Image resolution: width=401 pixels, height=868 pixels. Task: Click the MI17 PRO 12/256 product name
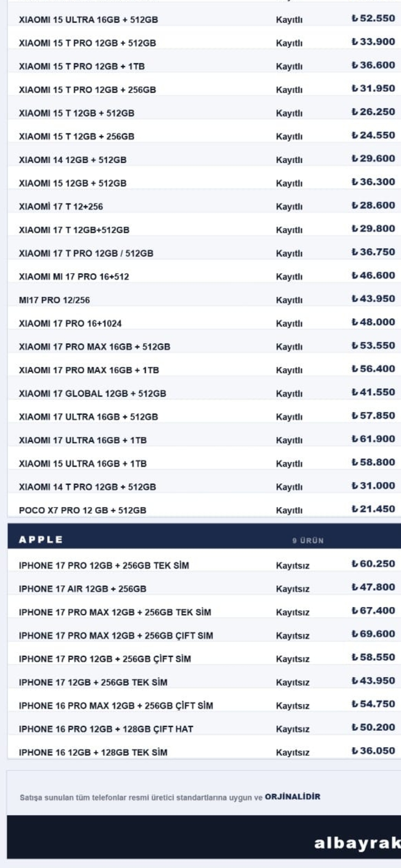[x=54, y=300]
